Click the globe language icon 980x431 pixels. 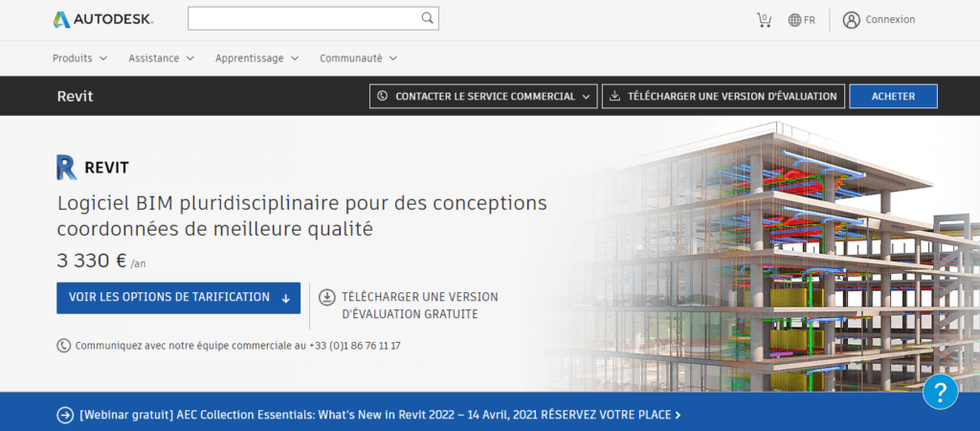(794, 20)
